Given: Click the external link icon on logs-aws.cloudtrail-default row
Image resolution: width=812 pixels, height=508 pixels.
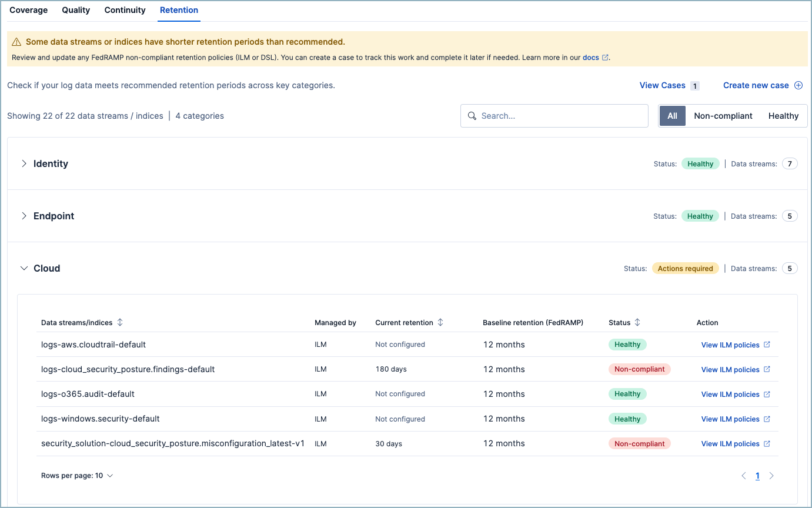Looking at the screenshot, I should (x=766, y=345).
